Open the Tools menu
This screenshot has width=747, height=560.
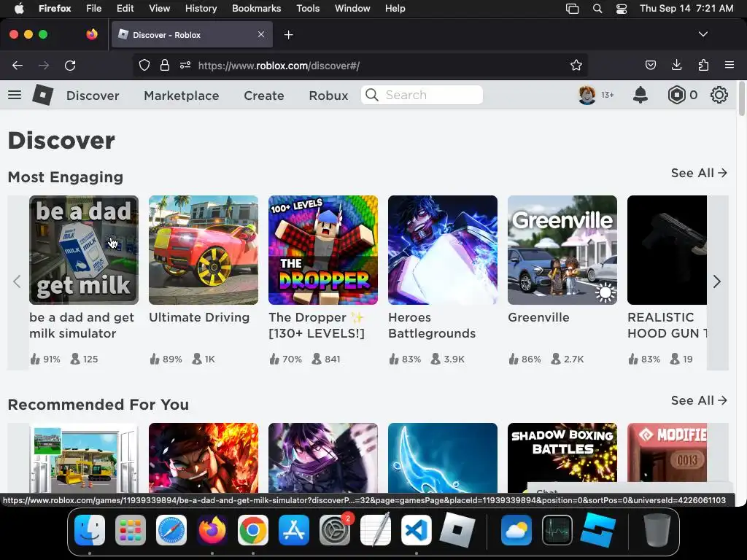[x=308, y=8]
